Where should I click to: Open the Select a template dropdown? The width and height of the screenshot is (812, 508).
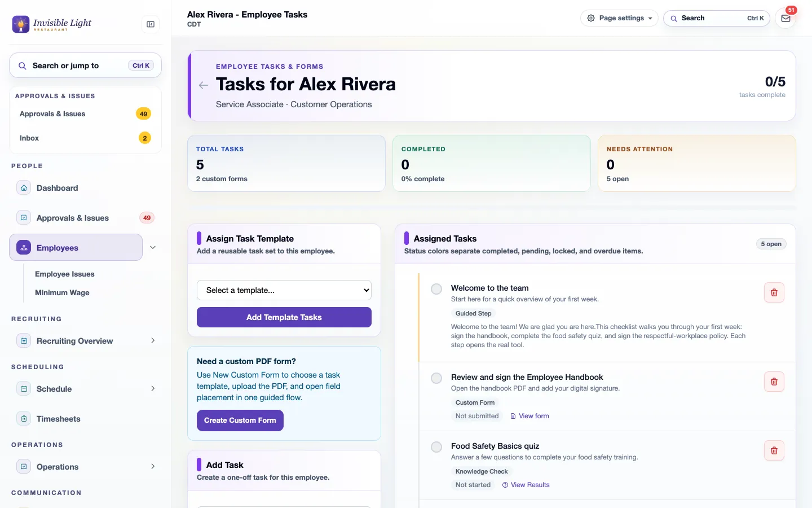point(284,290)
